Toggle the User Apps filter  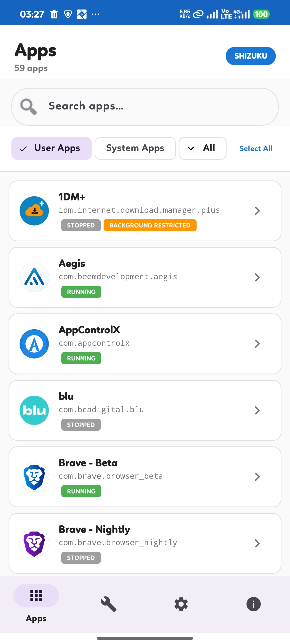coord(51,148)
